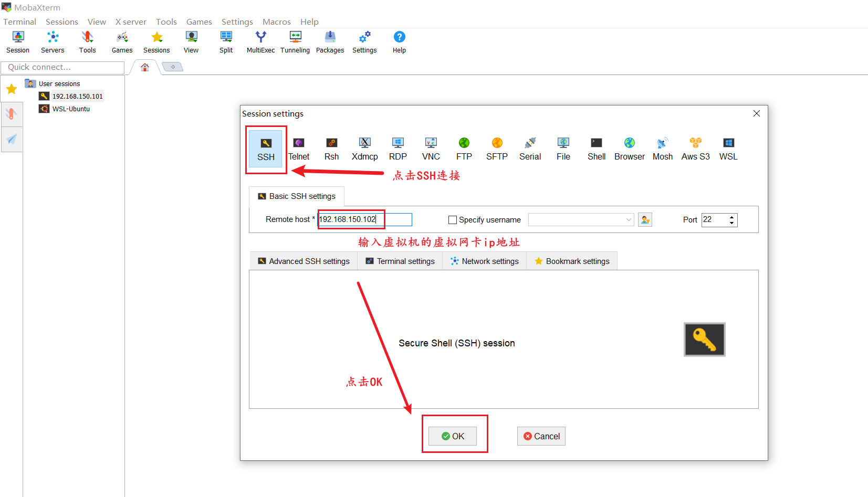Click the Quick connect search box

(62, 68)
